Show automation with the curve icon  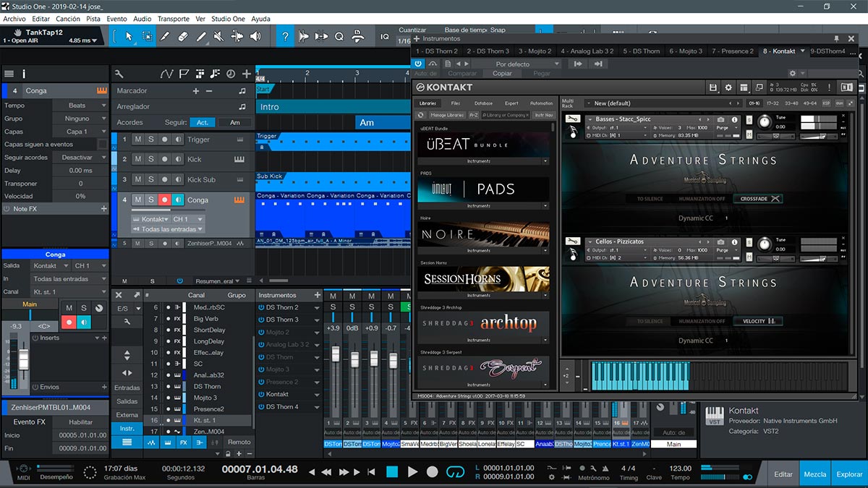[x=167, y=74]
